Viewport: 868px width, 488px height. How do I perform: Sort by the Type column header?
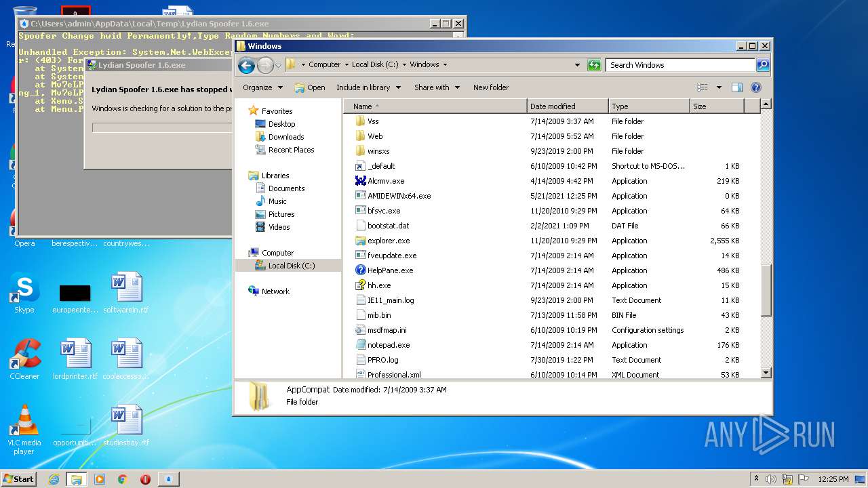(649, 106)
